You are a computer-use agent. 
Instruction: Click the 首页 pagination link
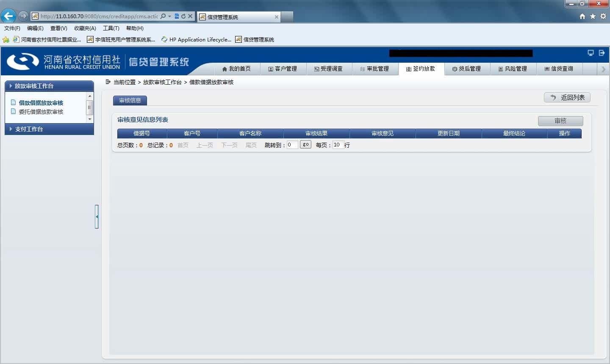click(183, 145)
